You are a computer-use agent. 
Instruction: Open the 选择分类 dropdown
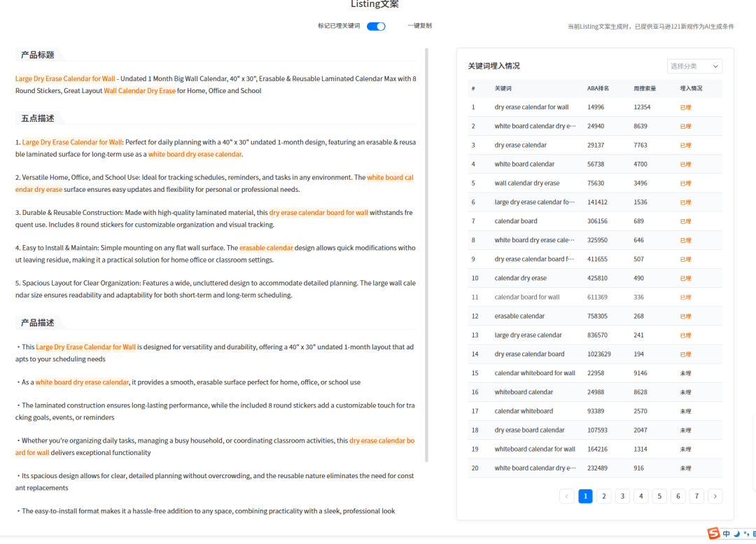[694, 66]
